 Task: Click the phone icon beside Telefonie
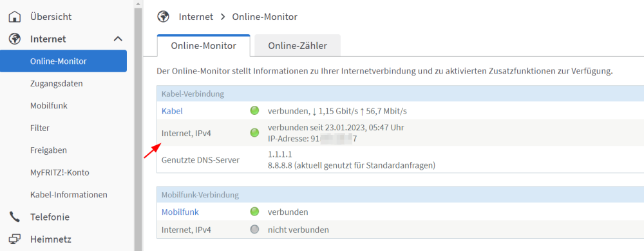(15, 217)
